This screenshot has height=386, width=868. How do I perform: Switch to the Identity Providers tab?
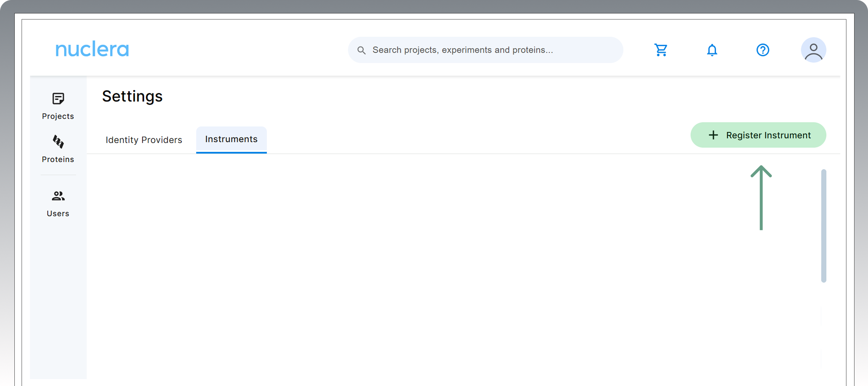pyautogui.click(x=144, y=140)
